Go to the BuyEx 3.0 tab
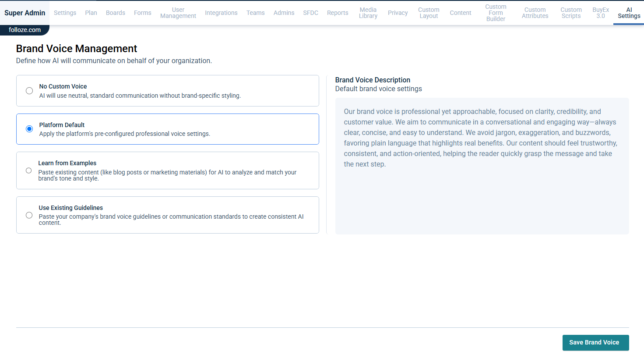 pos(601,13)
